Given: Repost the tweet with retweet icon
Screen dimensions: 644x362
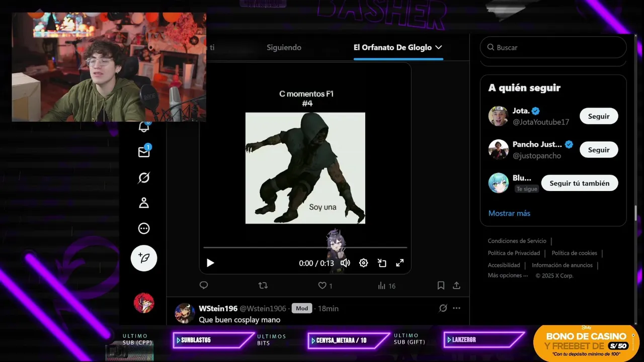Looking at the screenshot, I should point(263,286).
